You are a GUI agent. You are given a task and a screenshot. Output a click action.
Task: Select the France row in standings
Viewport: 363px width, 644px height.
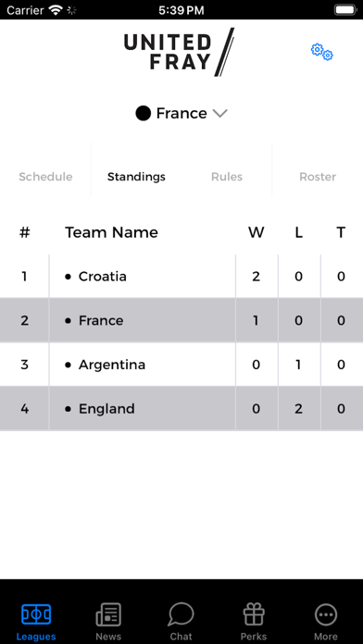pyautogui.click(x=181, y=320)
